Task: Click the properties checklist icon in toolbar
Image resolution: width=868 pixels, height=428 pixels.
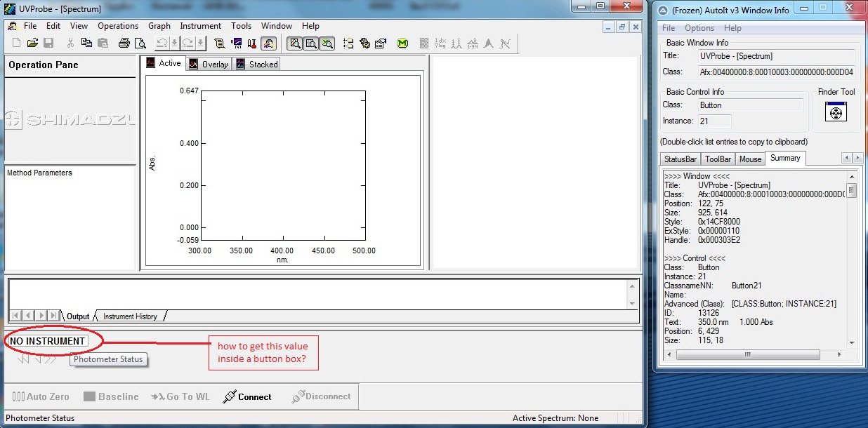Action: (381, 44)
